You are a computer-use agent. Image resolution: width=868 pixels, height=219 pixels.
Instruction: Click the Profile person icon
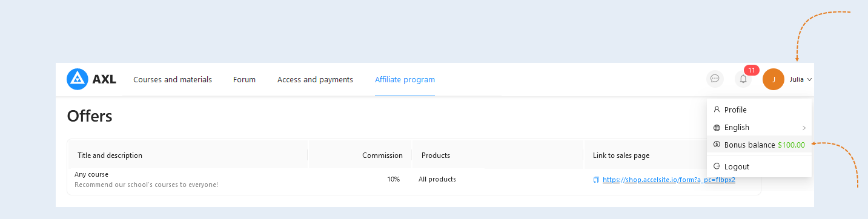pos(717,109)
